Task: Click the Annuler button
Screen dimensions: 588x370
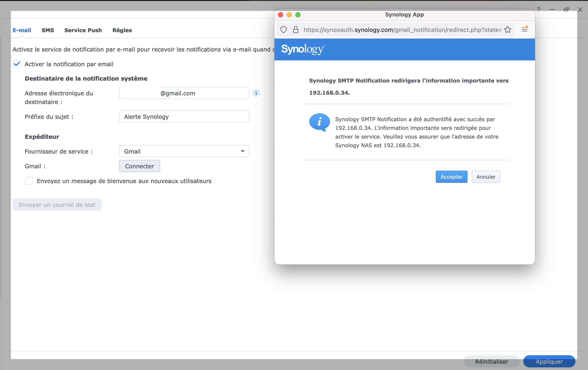Action: pos(486,177)
